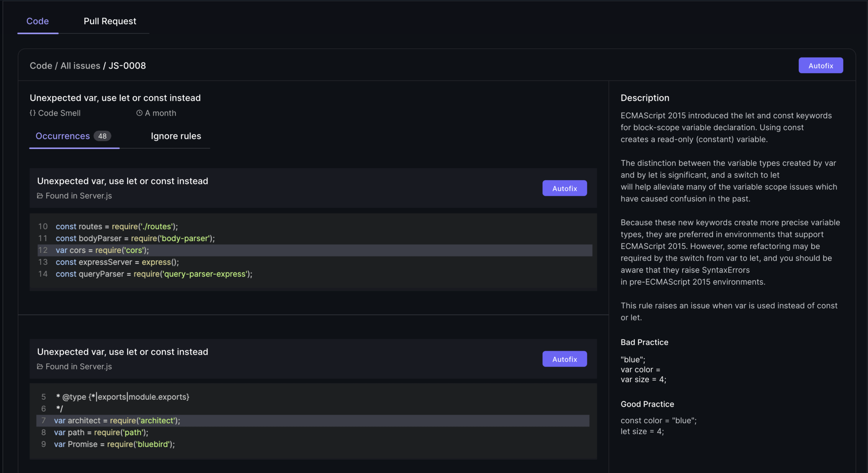Select the Occurrences tab

63,136
